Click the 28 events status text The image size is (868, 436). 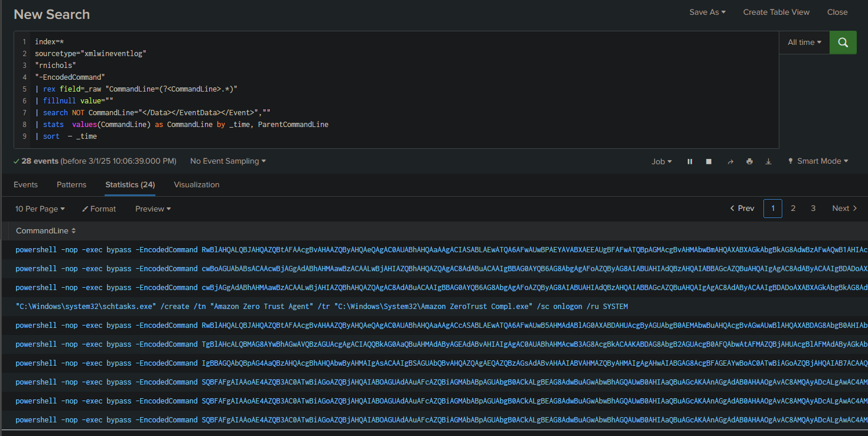40,161
